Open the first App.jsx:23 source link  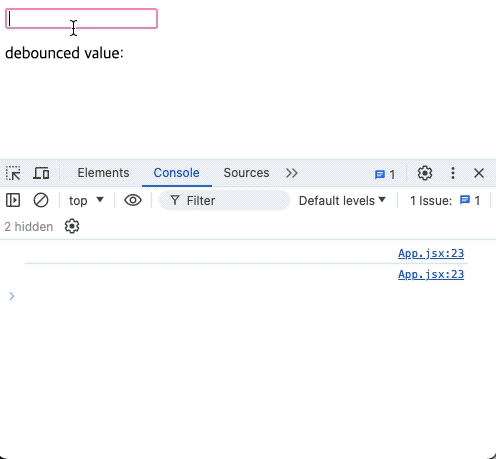[431, 253]
